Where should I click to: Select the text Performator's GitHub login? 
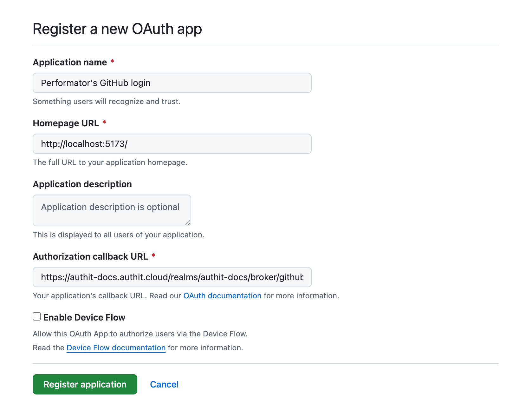tap(96, 83)
